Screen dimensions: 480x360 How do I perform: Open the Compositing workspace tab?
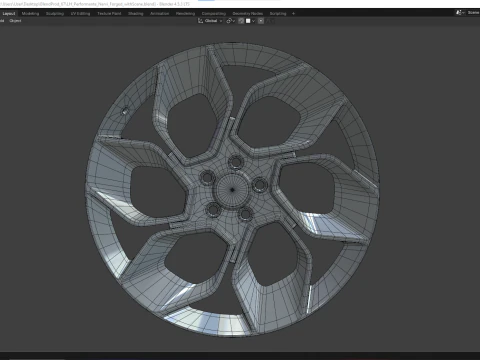point(214,14)
